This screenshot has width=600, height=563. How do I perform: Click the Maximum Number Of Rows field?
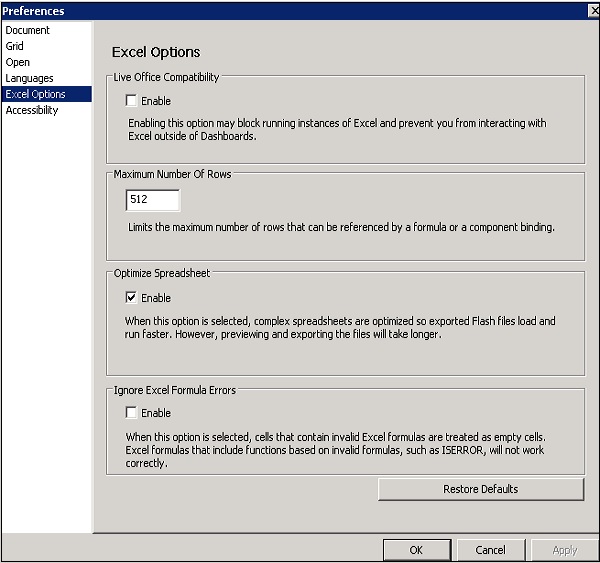pyautogui.click(x=152, y=200)
